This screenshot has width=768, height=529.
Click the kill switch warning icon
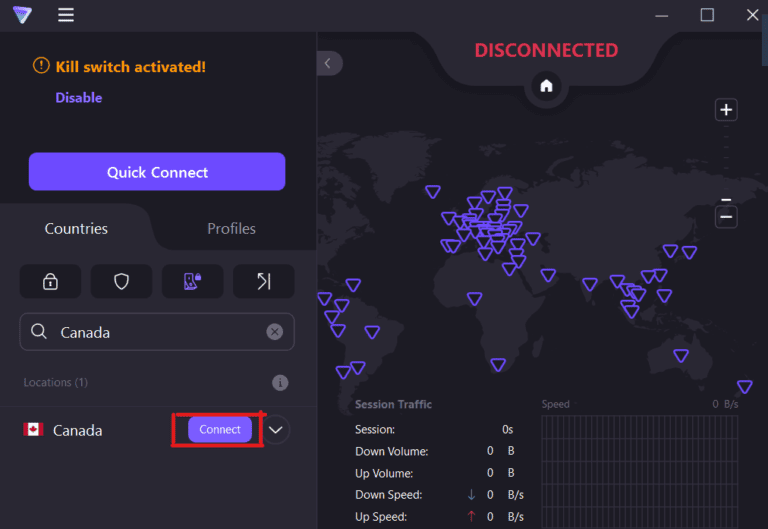point(41,66)
